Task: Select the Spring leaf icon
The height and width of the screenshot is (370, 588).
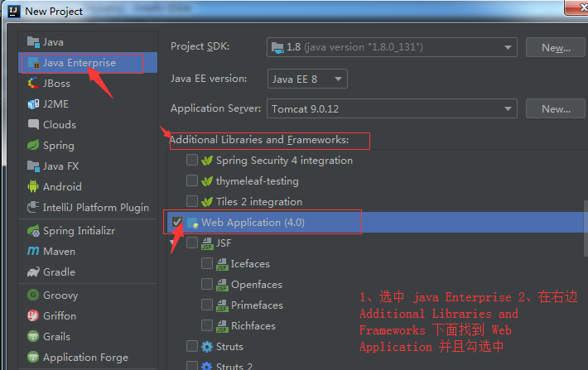Action: [33, 145]
